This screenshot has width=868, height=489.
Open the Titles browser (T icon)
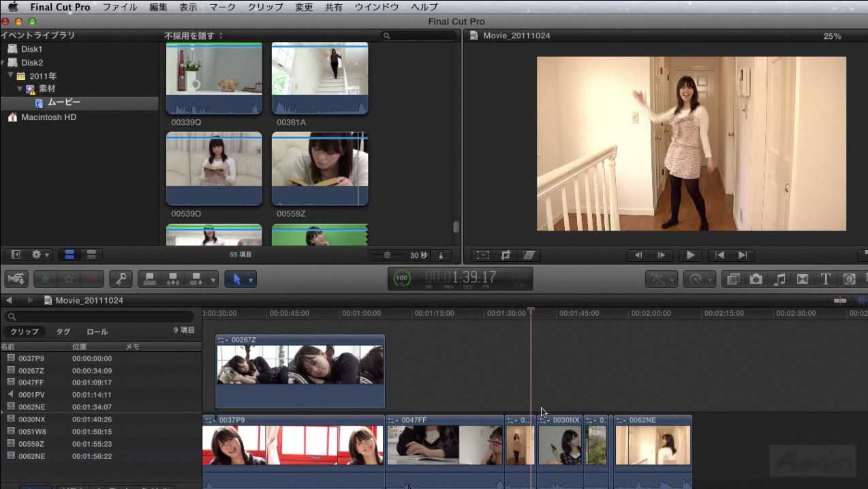[x=825, y=279]
